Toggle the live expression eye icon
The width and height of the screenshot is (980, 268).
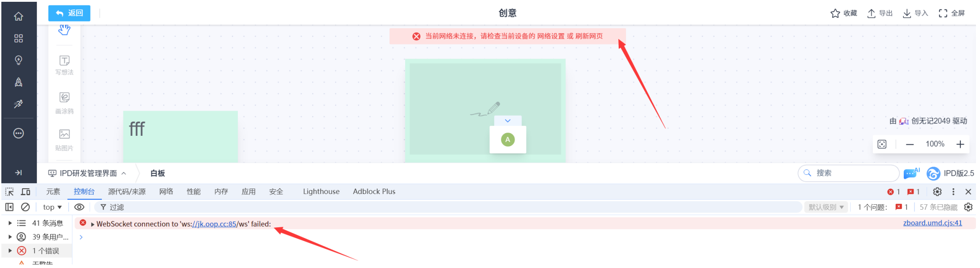tap(79, 207)
